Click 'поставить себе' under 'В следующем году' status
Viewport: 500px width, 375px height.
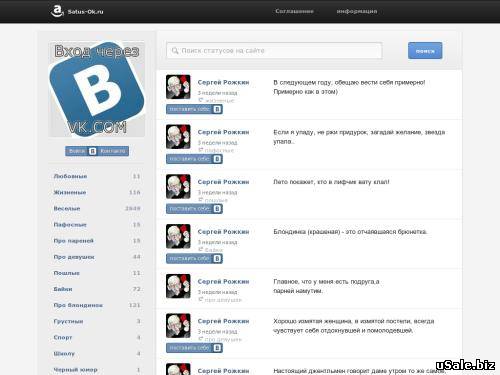point(194,109)
